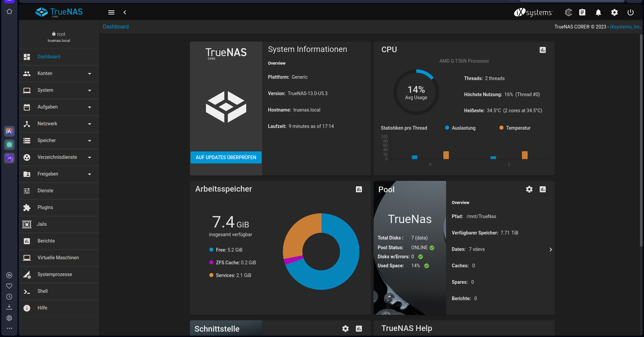Select Dashboard in the sidebar
The height and width of the screenshot is (337, 644).
[59, 57]
